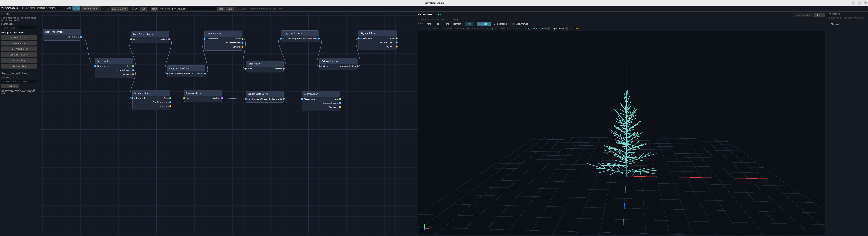Switch projection to Perspective
The height and width of the screenshot is (236, 868).
coord(484,24)
